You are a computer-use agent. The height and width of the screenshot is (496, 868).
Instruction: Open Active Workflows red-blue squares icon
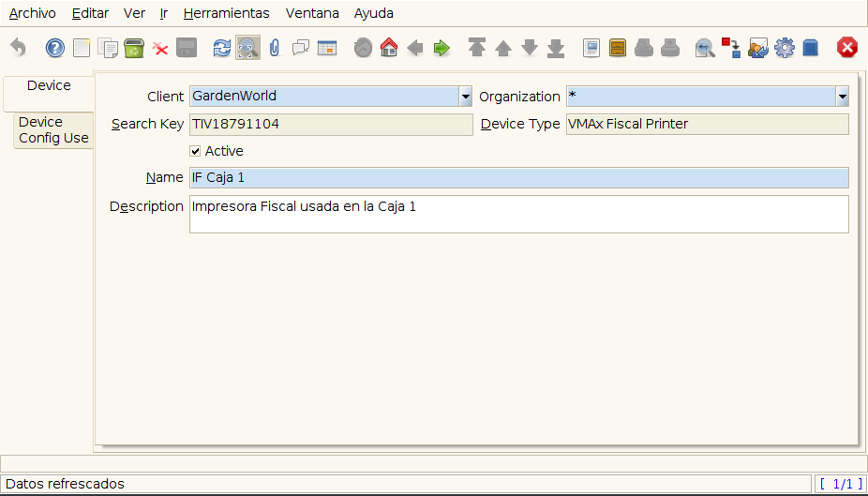point(731,48)
